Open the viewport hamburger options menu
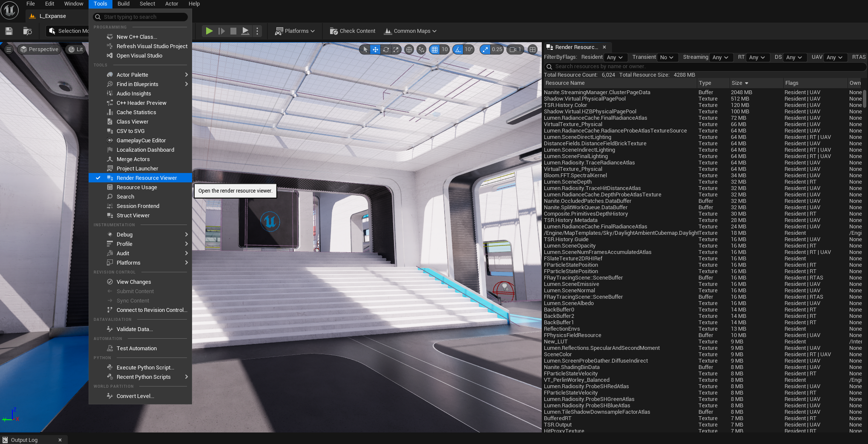Image resolution: width=868 pixels, height=444 pixels. click(x=9, y=49)
